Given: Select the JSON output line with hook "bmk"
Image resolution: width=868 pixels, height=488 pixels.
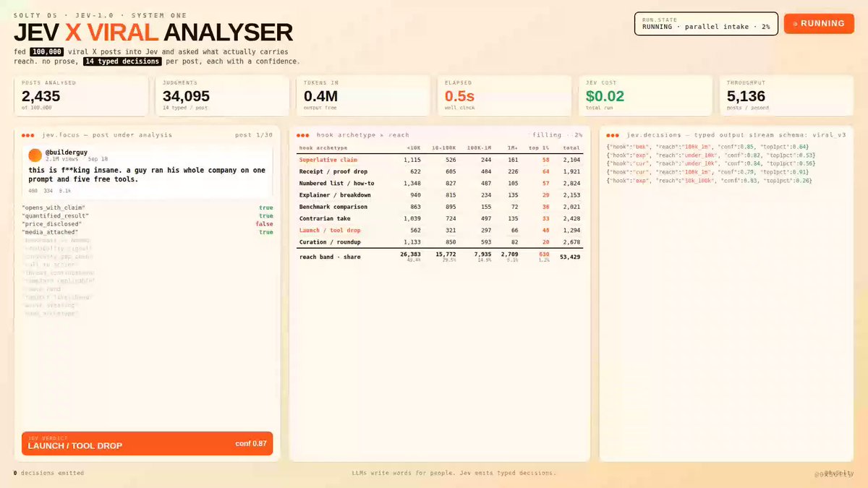Looking at the screenshot, I should coord(710,147).
